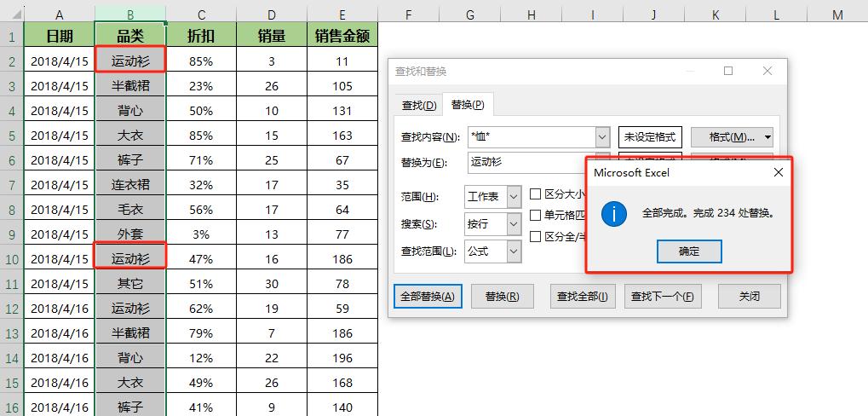The width and height of the screenshot is (868, 416).
Task: Expand the arrow beside 格式(M)... button
Action: coord(767,137)
